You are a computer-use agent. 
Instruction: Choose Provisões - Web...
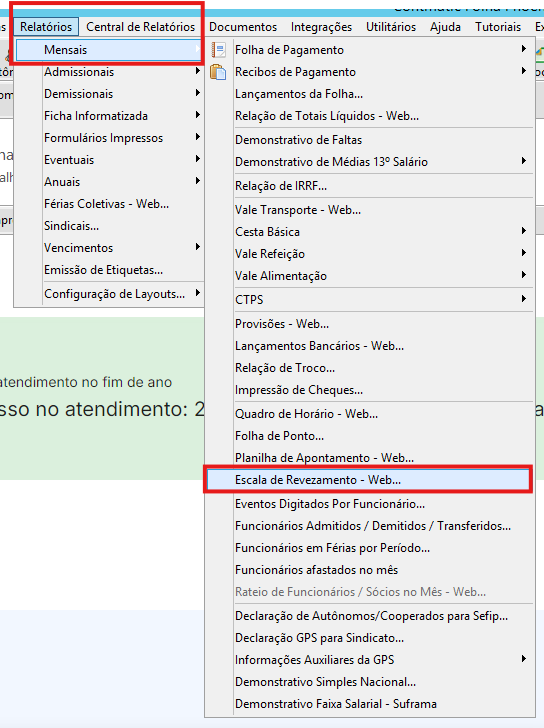click(370, 324)
